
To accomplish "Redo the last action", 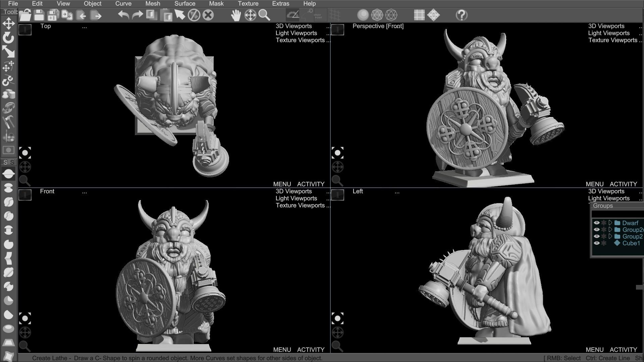I will (137, 15).
